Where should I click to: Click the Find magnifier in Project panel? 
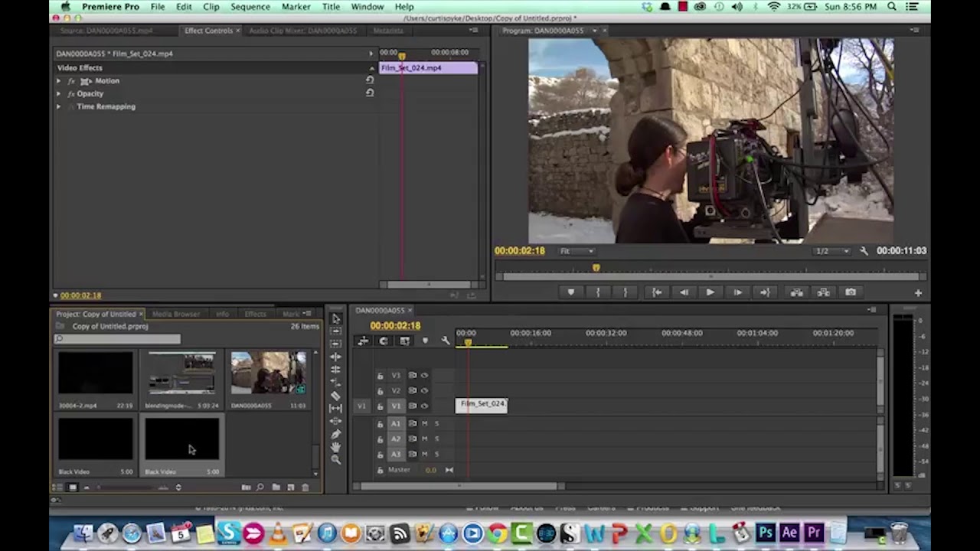pos(261,487)
